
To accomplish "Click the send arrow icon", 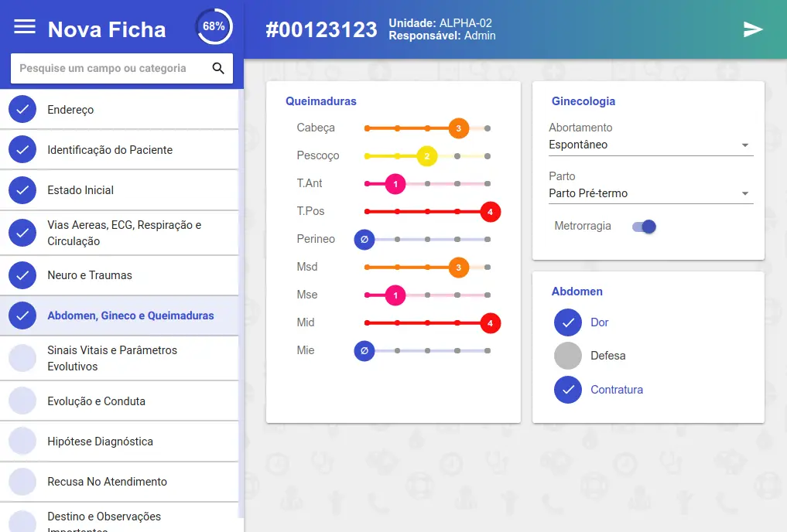I will point(753,29).
